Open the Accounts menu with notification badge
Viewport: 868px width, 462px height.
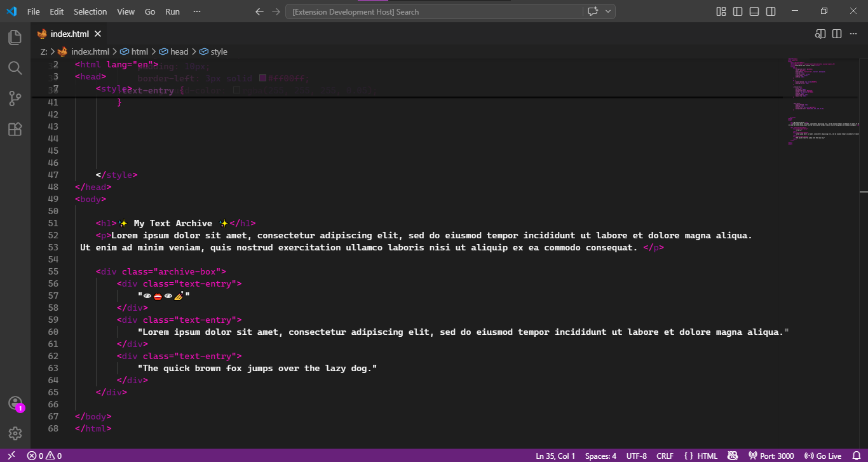click(x=15, y=404)
